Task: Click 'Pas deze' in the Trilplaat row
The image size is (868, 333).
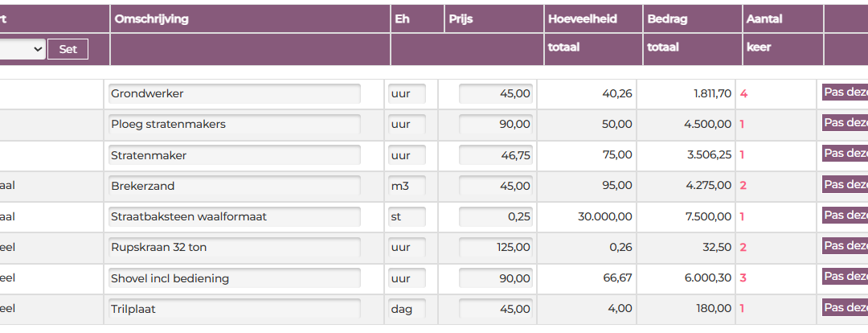Action: tap(845, 307)
